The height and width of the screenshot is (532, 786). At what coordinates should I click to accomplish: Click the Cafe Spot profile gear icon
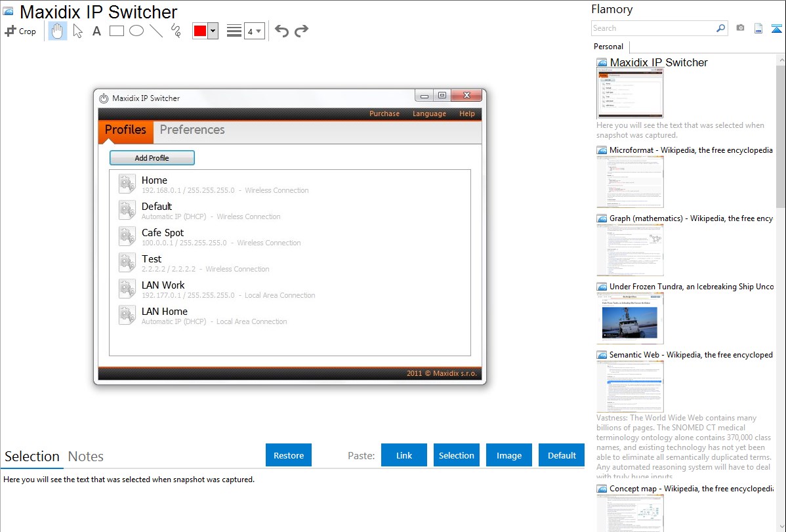tap(127, 236)
